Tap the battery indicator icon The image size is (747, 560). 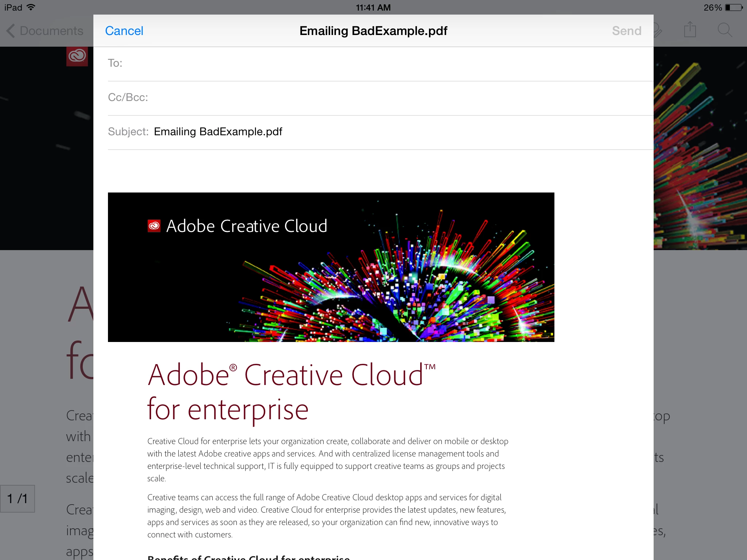click(x=734, y=7)
